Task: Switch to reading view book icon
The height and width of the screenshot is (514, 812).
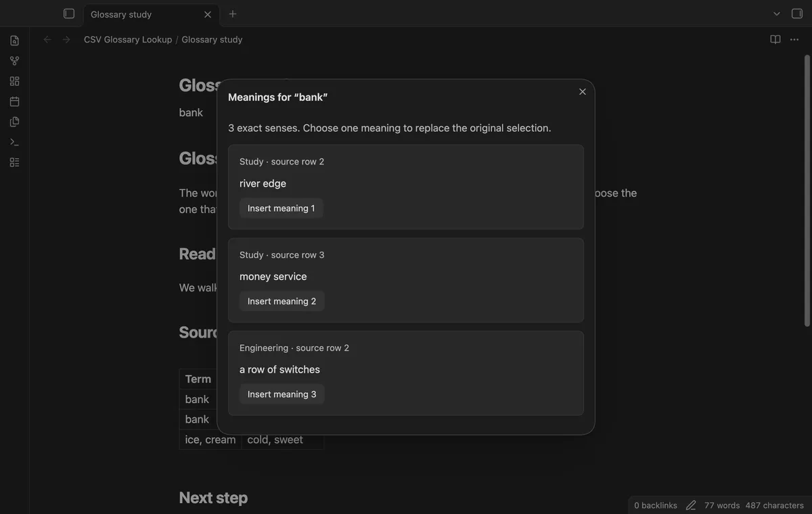Action: pyautogui.click(x=775, y=40)
